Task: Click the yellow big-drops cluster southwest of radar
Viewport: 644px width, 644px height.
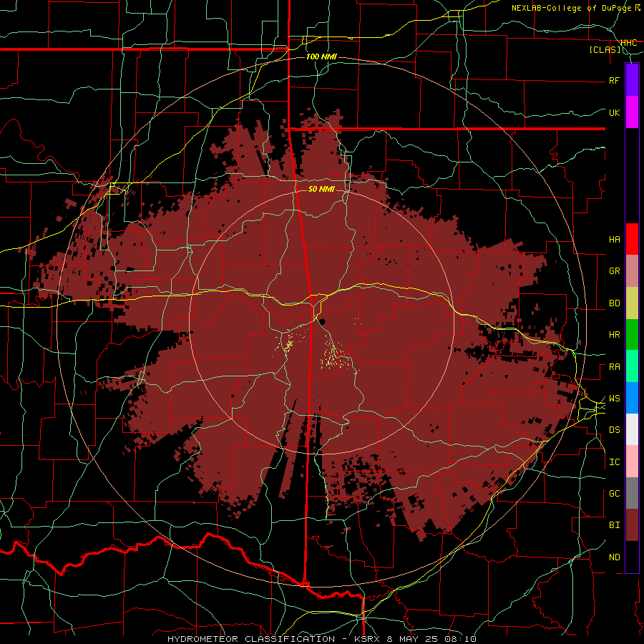Action: (288, 343)
